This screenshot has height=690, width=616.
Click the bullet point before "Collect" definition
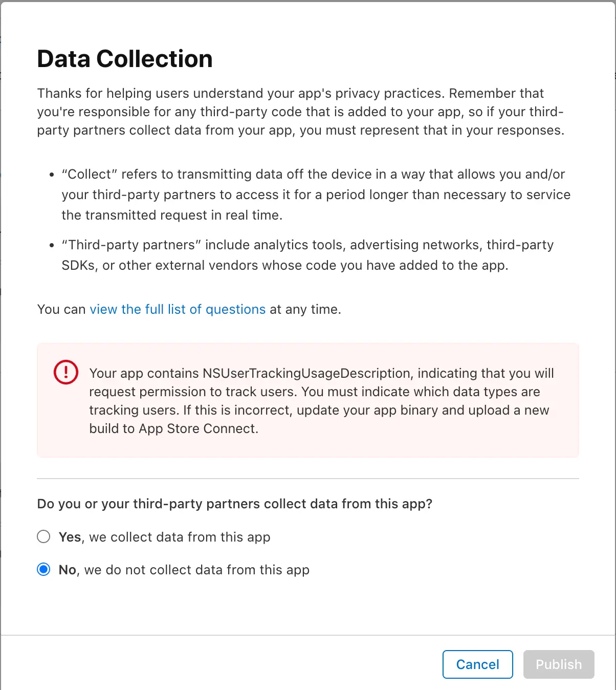tap(51, 175)
